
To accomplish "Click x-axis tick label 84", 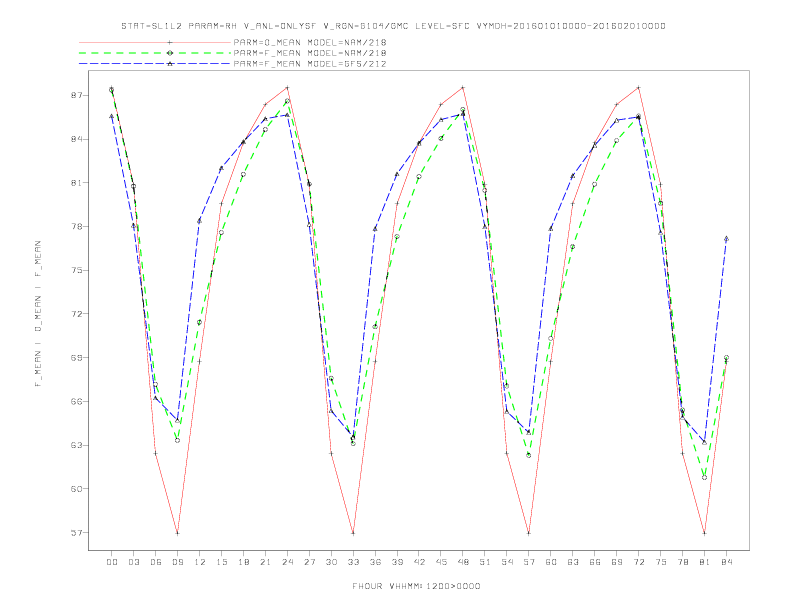I will pos(726,562).
